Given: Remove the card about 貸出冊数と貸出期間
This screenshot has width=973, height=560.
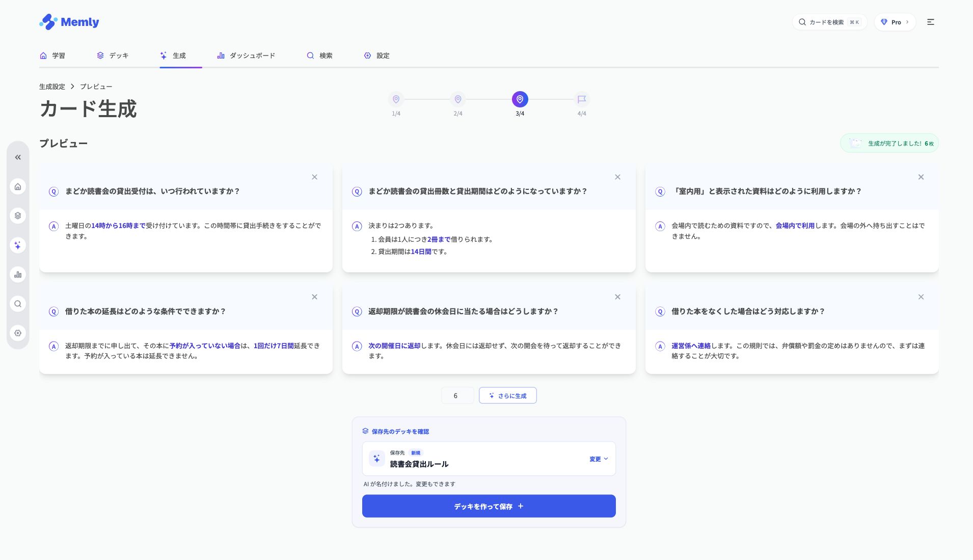Looking at the screenshot, I should 617,177.
